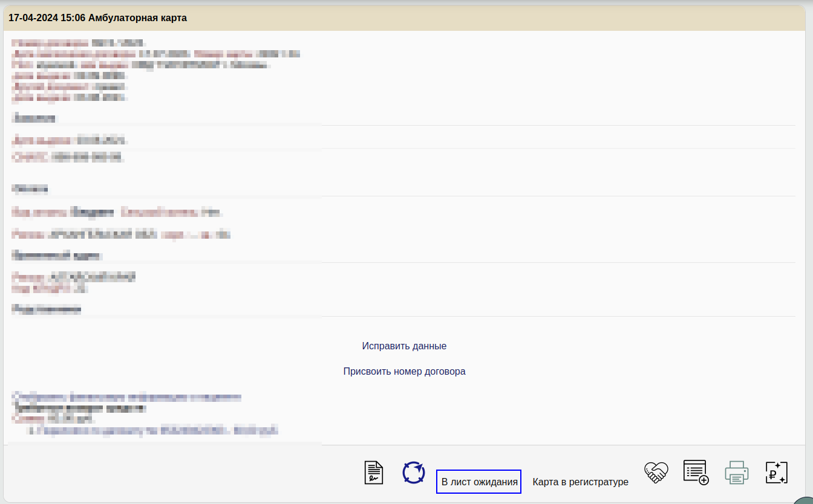The width and height of the screenshot is (813, 504).
Task: Click the blurred top line of card text
Action: [79, 43]
